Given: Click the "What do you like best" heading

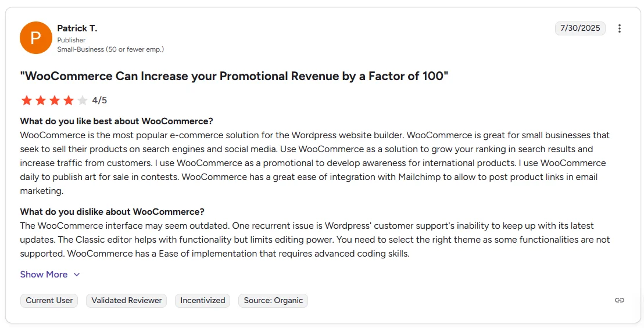Looking at the screenshot, I should tap(116, 121).
